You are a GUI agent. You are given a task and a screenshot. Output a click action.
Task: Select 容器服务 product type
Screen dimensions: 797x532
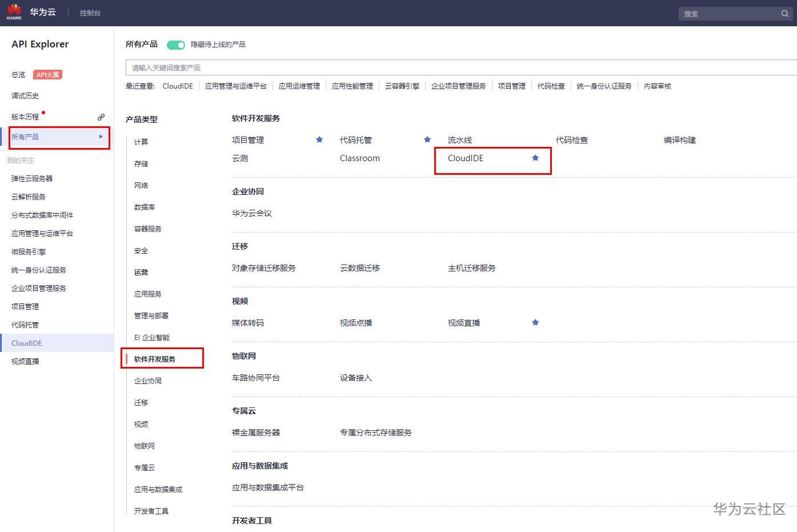[148, 229]
